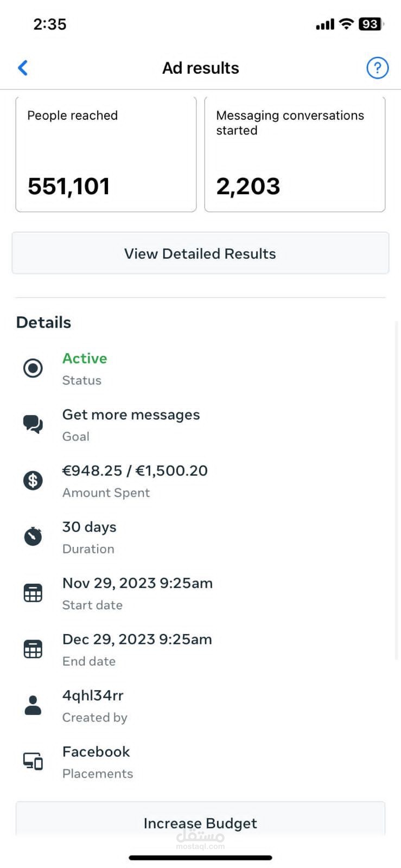Tap the devices icon for Placements
This screenshot has width=401, height=868.
pos(33,761)
